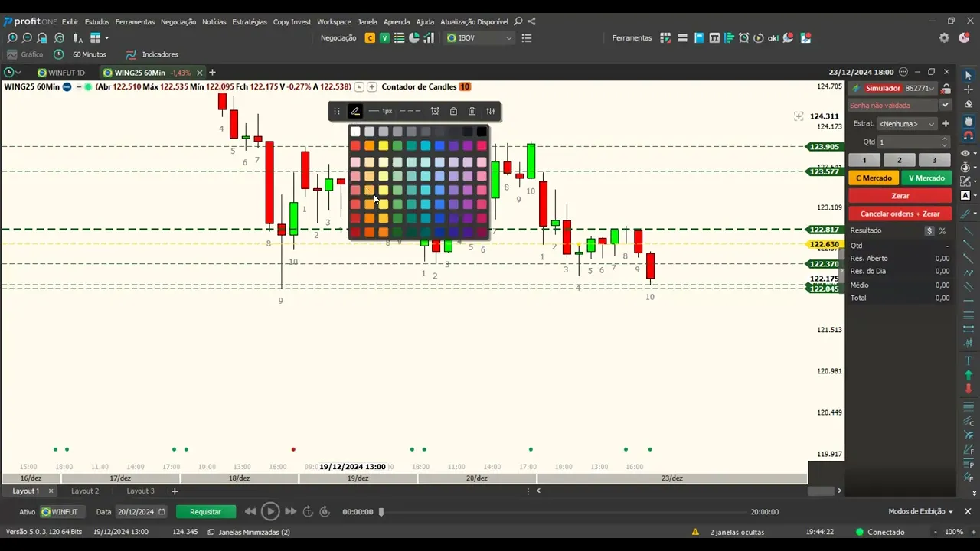980x551 pixels.
Task: Select the crosshair tool in right toolbar
Action: click(968, 90)
